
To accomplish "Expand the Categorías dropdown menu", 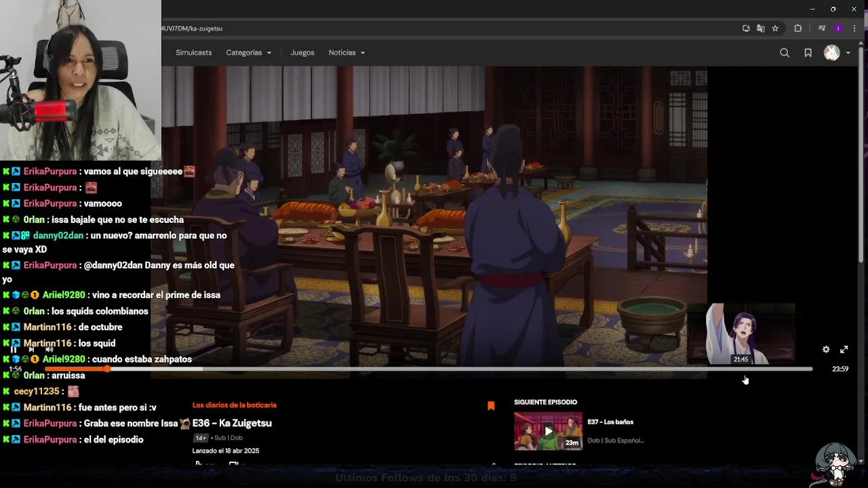I will pos(249,53).
